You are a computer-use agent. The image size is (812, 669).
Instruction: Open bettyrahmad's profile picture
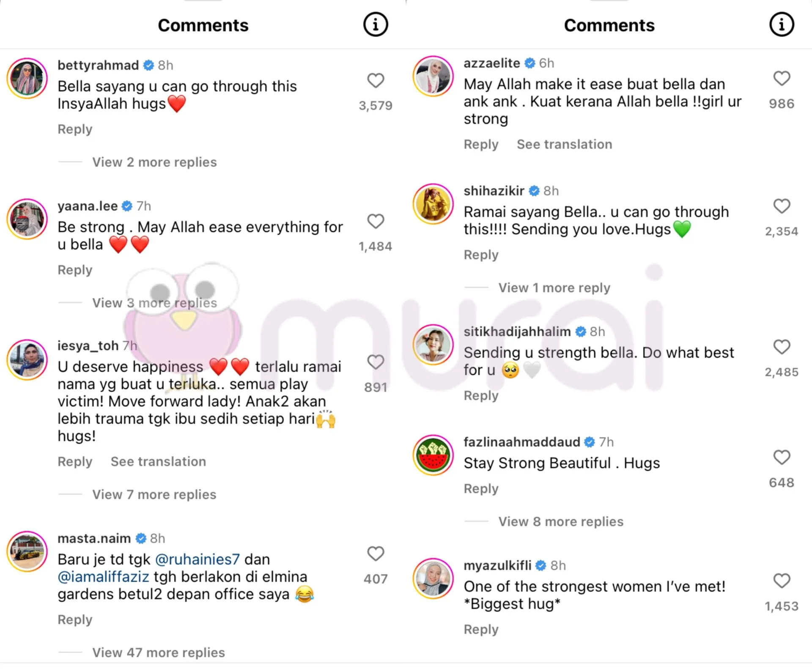(27, 79)
